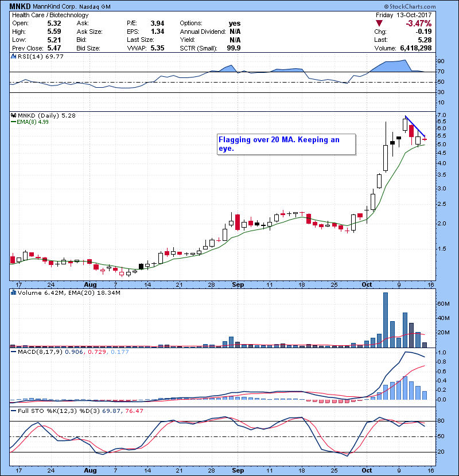Screen dimensions: 459x476
Task: Select the Prev Close value 5.47
Action: pyautogui.click(x=54, y=48)
